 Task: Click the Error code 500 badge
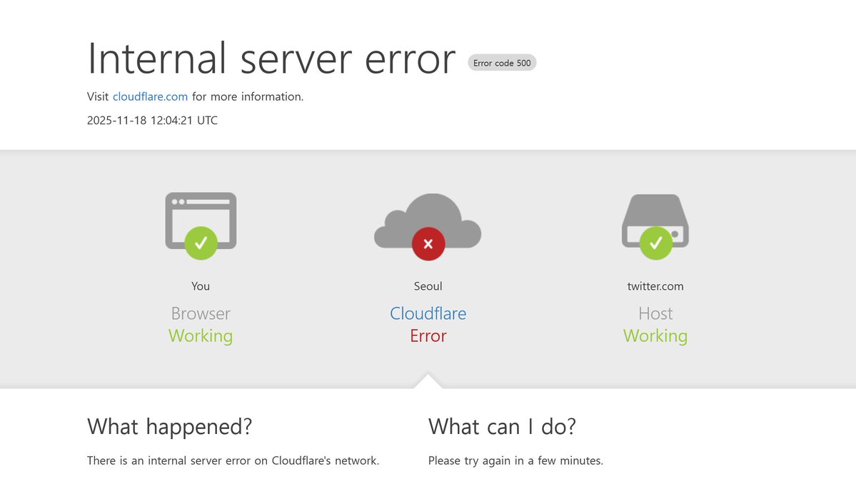pos(502,63)
